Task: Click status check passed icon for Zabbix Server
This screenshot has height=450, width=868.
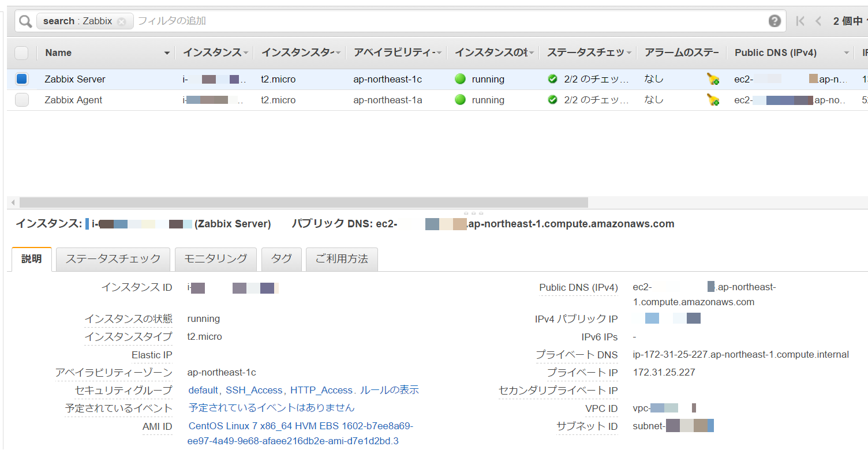Action: click(x=552, y=80)
